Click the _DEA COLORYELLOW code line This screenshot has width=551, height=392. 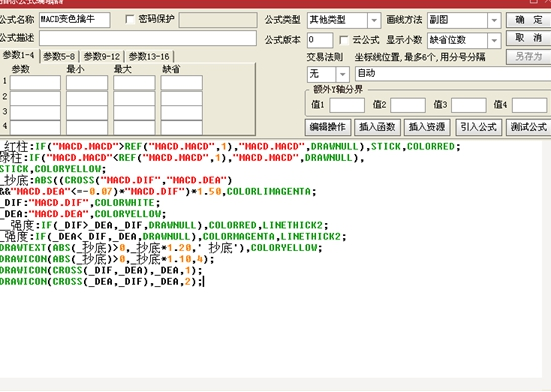(x=83, y=214)
